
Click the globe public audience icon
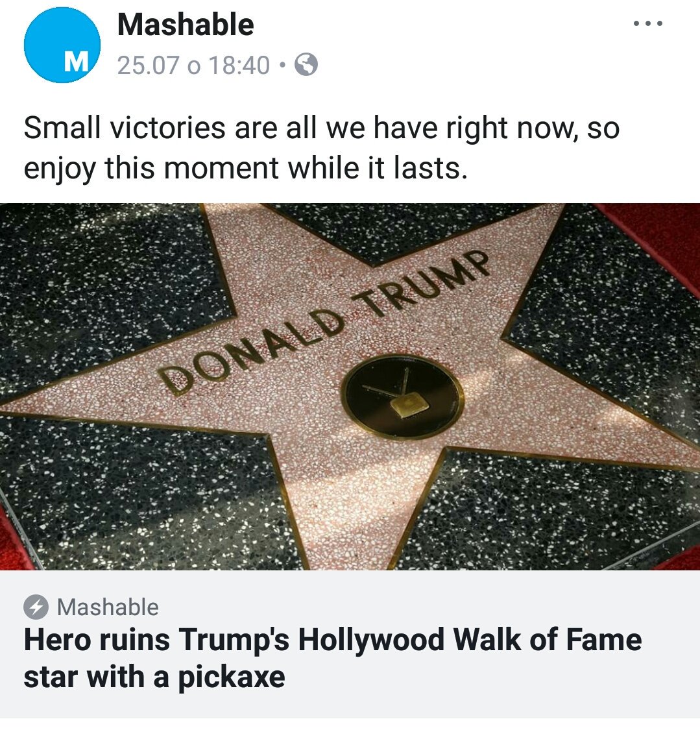coord(306,65)
